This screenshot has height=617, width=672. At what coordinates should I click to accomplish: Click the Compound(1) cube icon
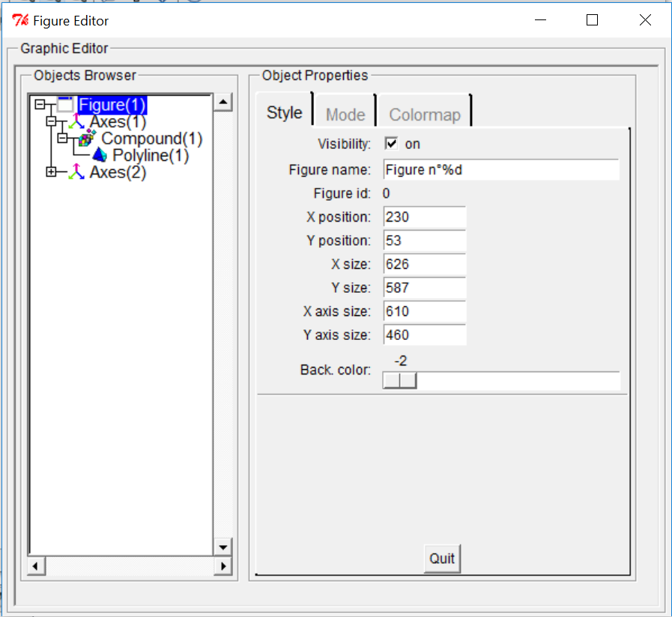[88, 138]
